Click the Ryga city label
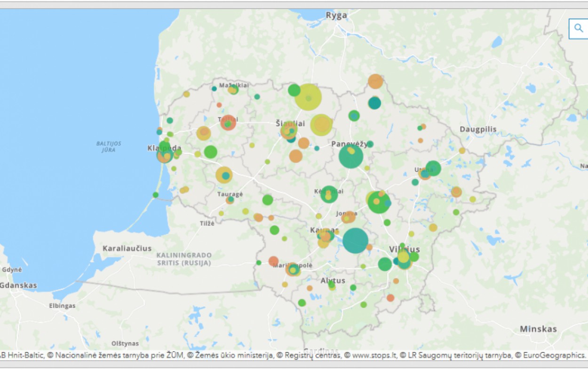The height and width of the screenshot is (370, 588). tap(336, 16)
